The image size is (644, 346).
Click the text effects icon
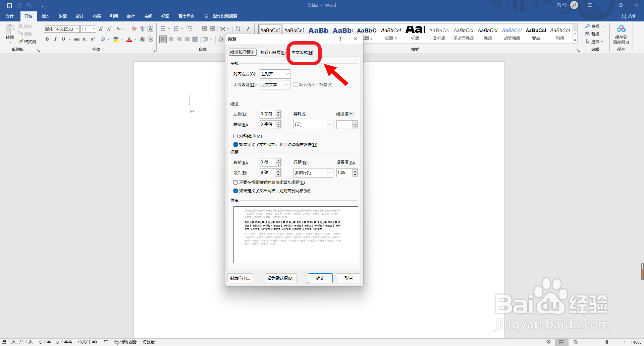pyautogui.click(x=103, y=40)
